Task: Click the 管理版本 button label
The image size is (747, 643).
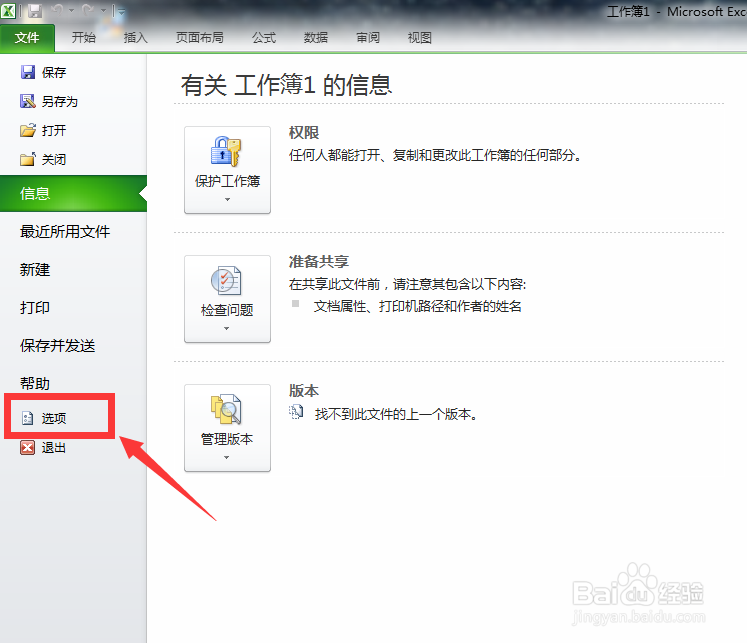Action: [x=227, y=439]
